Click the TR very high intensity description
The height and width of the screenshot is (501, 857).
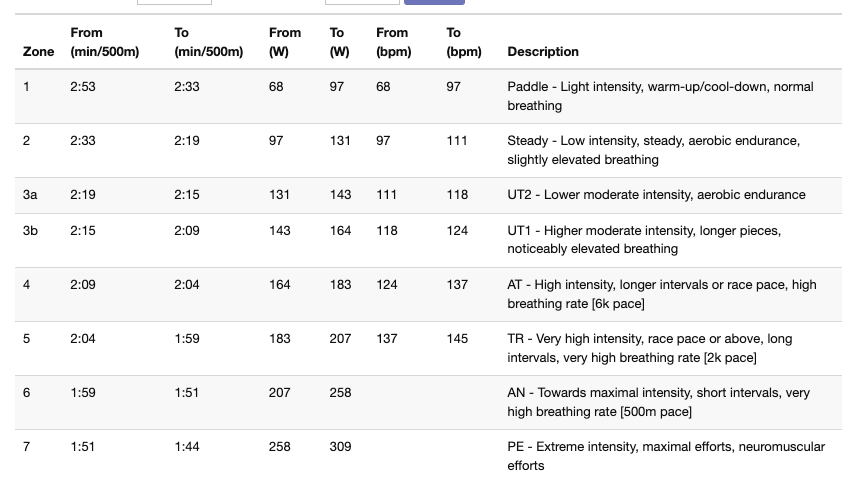649,348
